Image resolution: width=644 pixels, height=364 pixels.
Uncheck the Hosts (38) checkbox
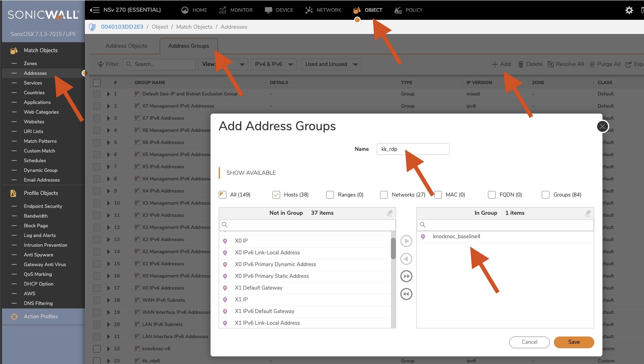[277, 195]
